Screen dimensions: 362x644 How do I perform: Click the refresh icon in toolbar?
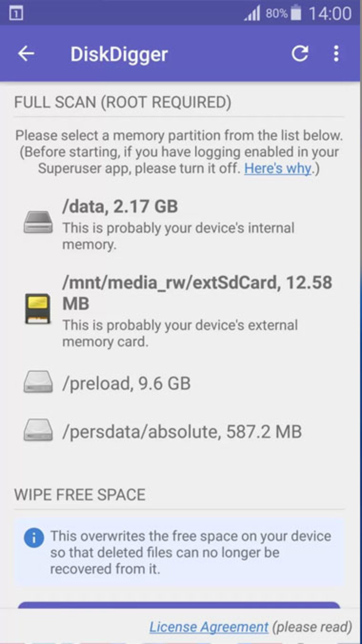[300, 53]
